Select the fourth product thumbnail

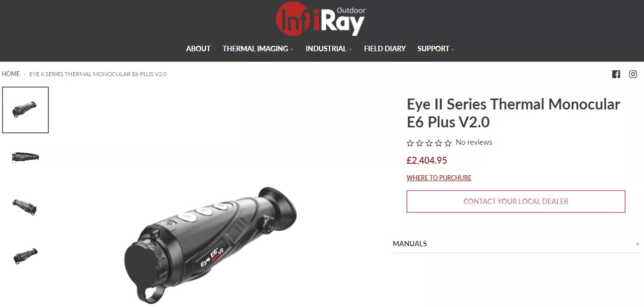coord(25,256)
